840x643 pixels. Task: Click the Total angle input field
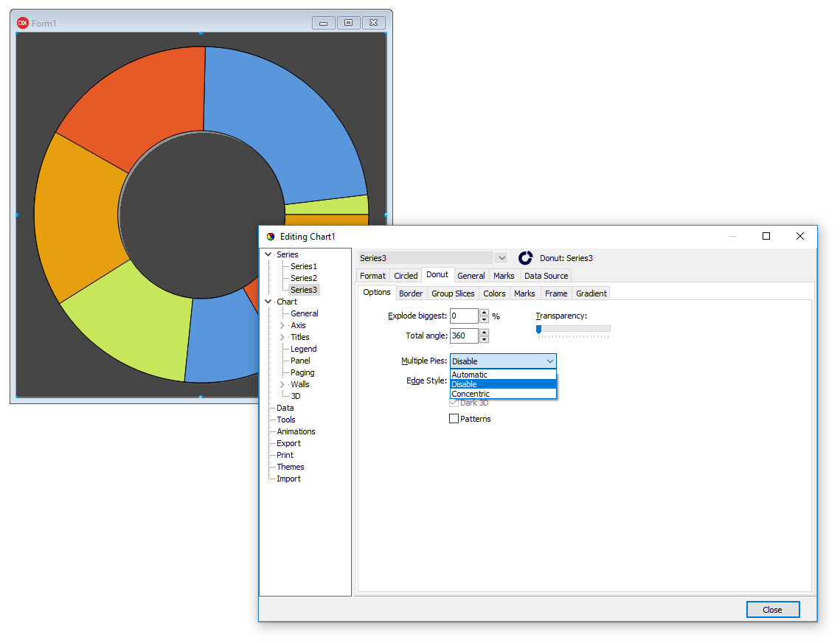tap(463, 336)
